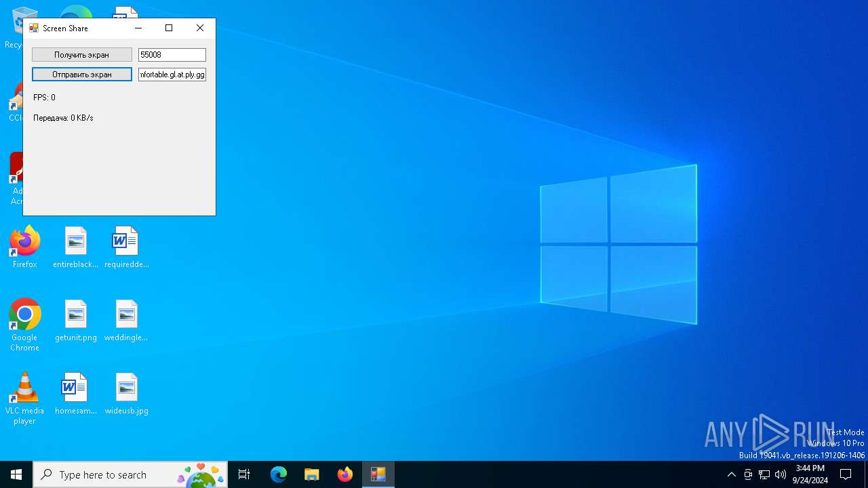The width and height of the screenshot is (868, 488).
Task: Expand the hidden system tray icons
Action: 731,474
